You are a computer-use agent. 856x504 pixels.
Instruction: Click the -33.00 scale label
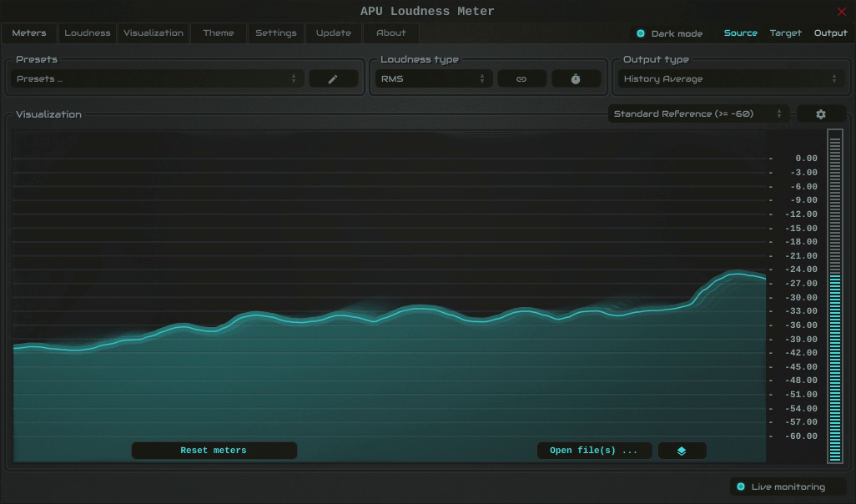801,311
